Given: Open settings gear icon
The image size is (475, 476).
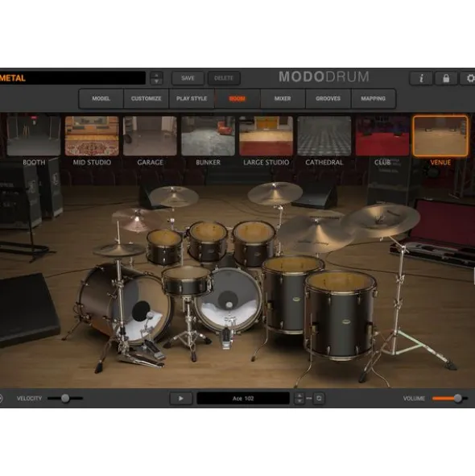Looking at the screenshot, I should point(469,78).
